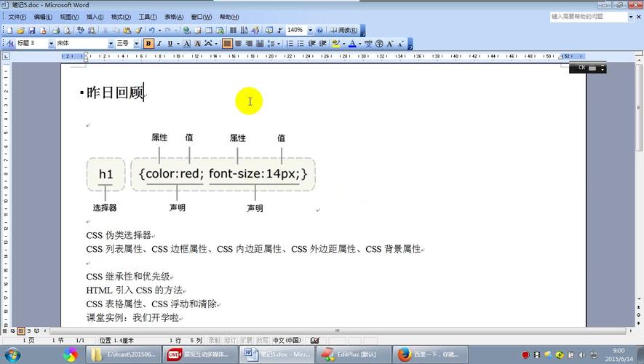
Task: Open the Windows Start button
Action: (12, 355)
